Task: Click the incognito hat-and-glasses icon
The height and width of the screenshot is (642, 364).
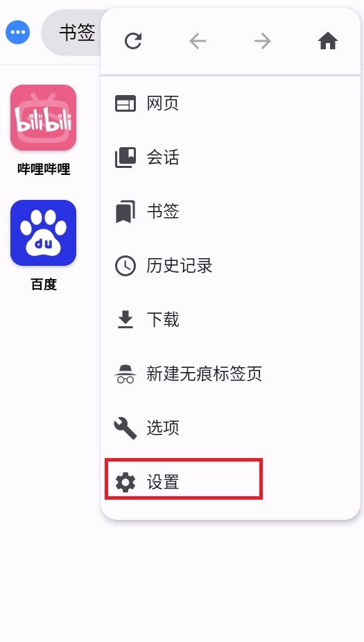Action: click(x=125, y=374)
